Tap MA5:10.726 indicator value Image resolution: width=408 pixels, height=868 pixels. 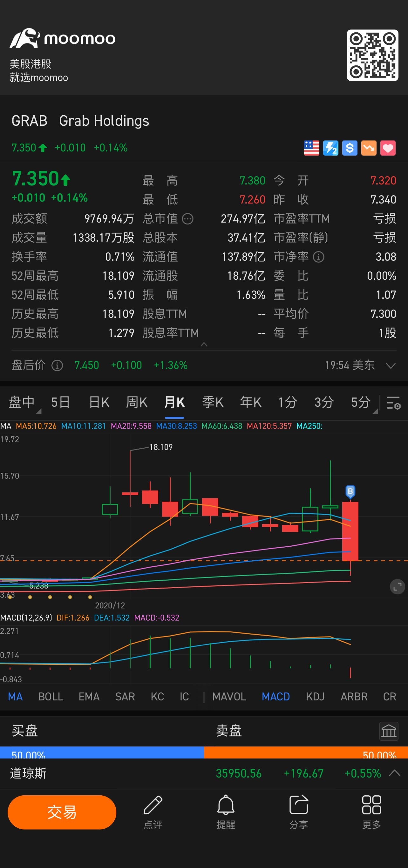[36, 426]
